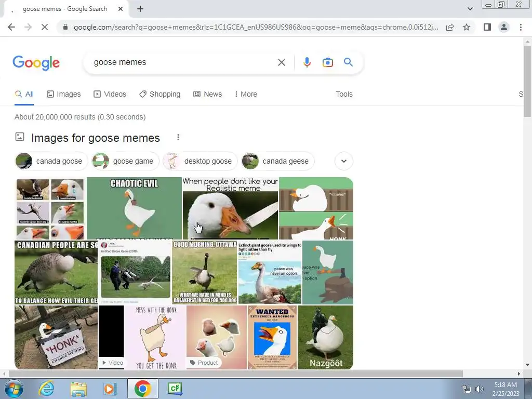View site security lock info
The image size is (532, 399).
coord(65,27)
